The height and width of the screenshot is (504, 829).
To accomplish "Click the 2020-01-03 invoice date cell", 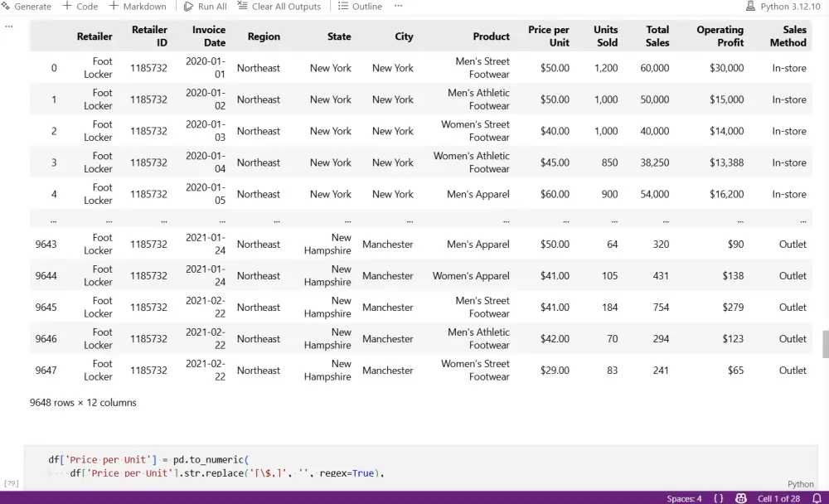I will pos(206,131).
